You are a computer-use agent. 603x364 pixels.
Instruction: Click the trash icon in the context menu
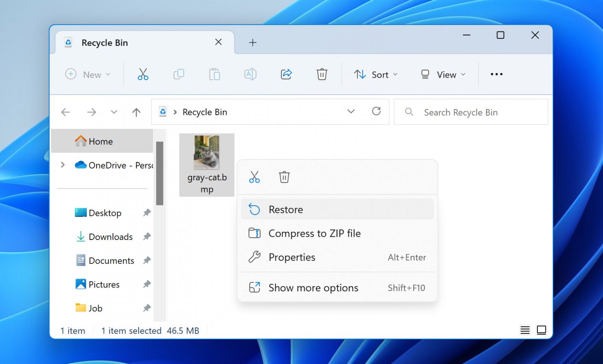coord(284,177)
